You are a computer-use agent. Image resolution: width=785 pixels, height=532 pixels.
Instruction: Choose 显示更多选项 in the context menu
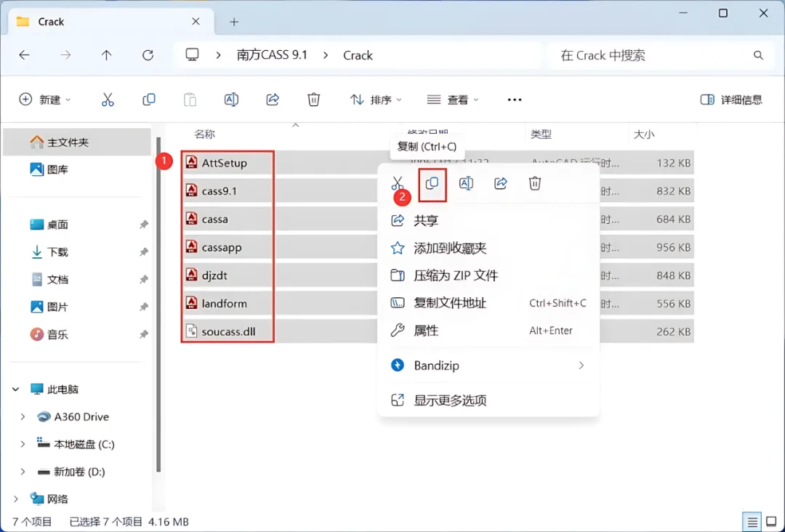pyautogui.click(x=488, y=400)
